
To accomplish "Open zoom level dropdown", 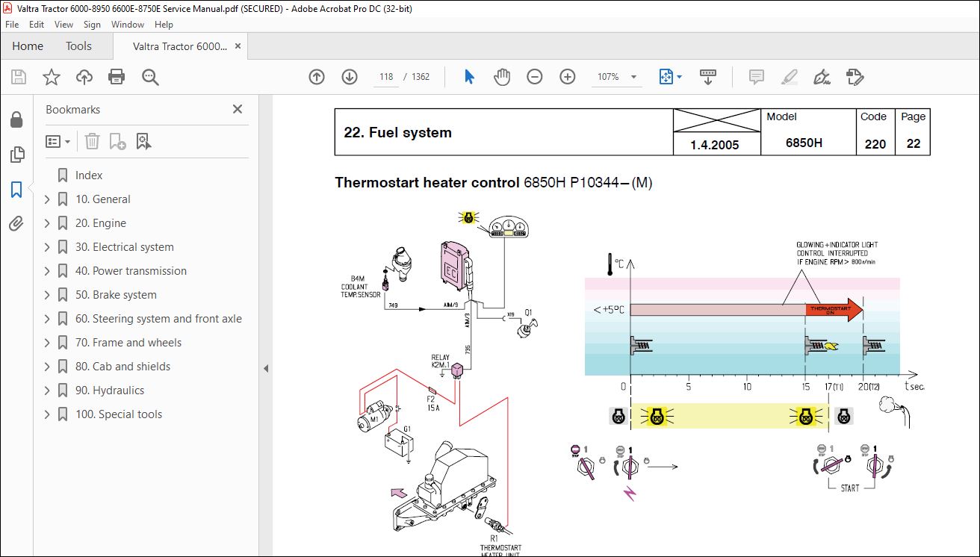I will [634, 77].
